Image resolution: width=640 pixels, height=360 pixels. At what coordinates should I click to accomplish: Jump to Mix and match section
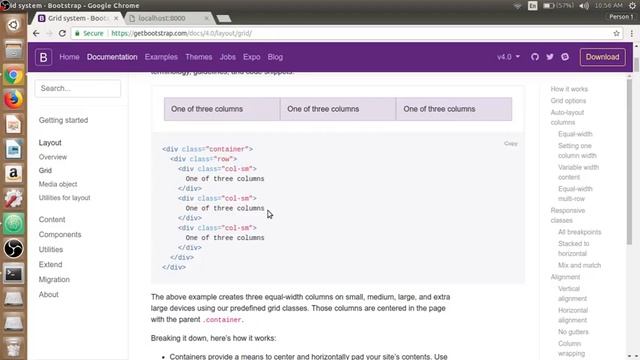click(x=579, y=265)
